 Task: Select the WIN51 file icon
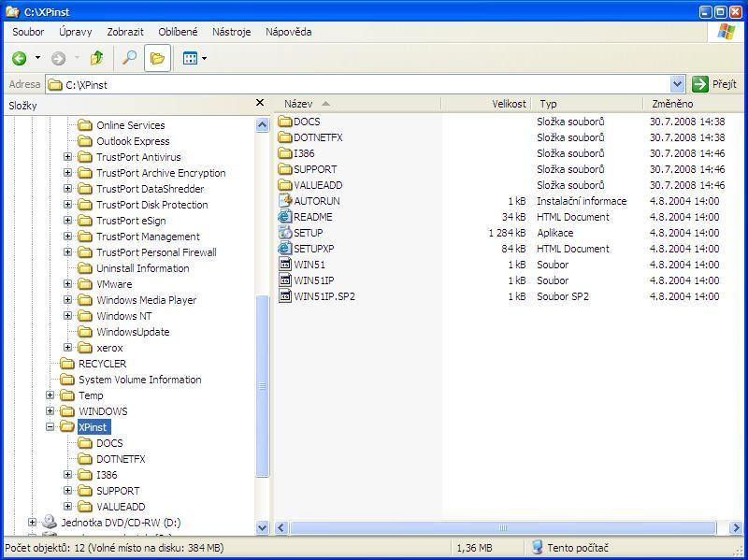coord(285,265)
